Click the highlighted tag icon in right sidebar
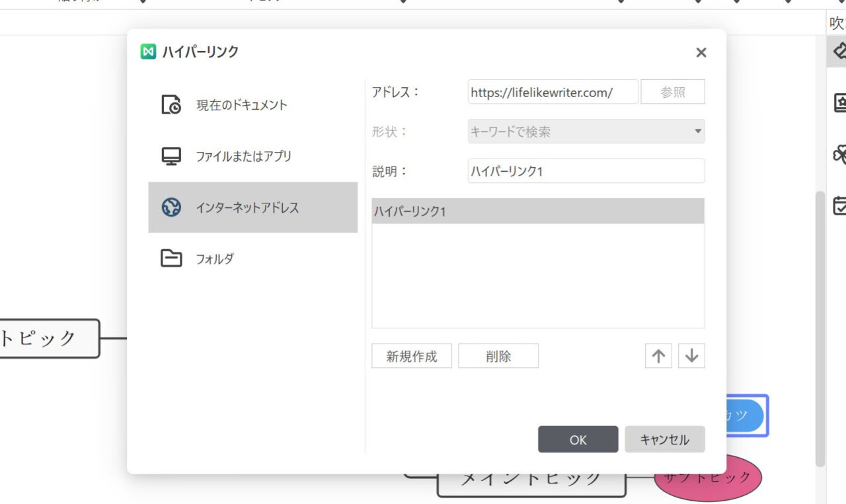 839,50
